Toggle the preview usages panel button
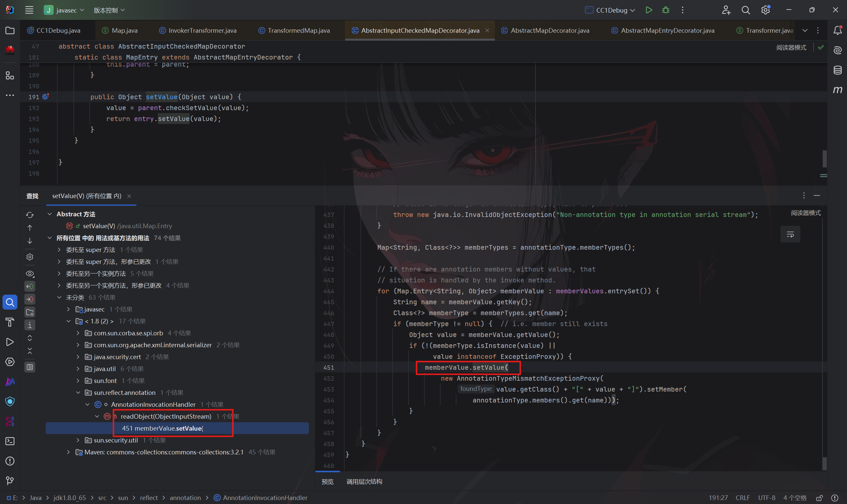 (x=30, y=367)
